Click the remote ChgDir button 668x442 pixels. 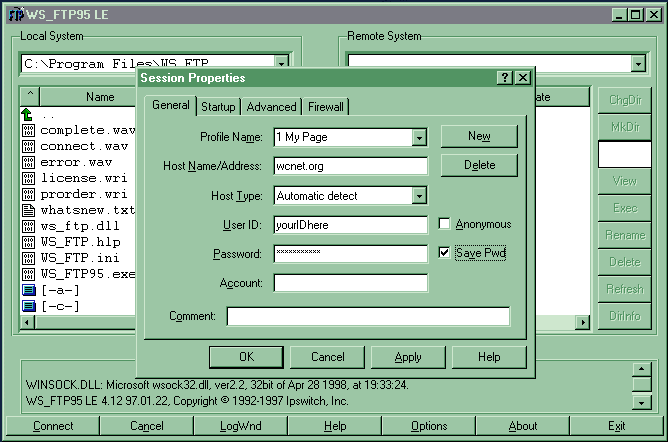625,100
